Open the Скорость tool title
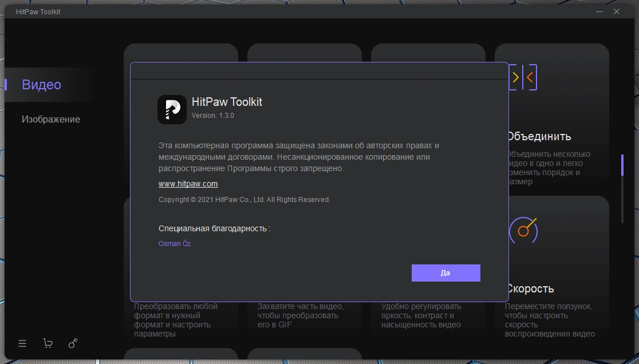The image size is (639, 364). (531, 288)
